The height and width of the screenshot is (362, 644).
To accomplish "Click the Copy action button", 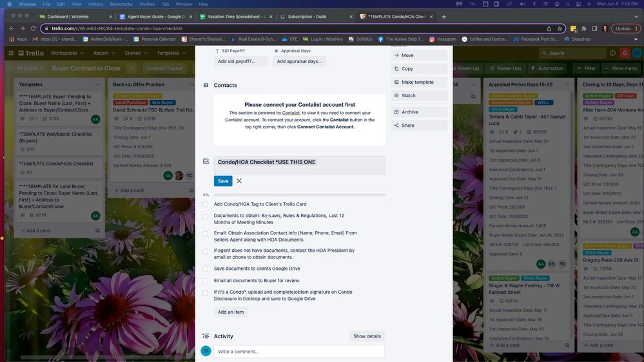I will (419, 68).
